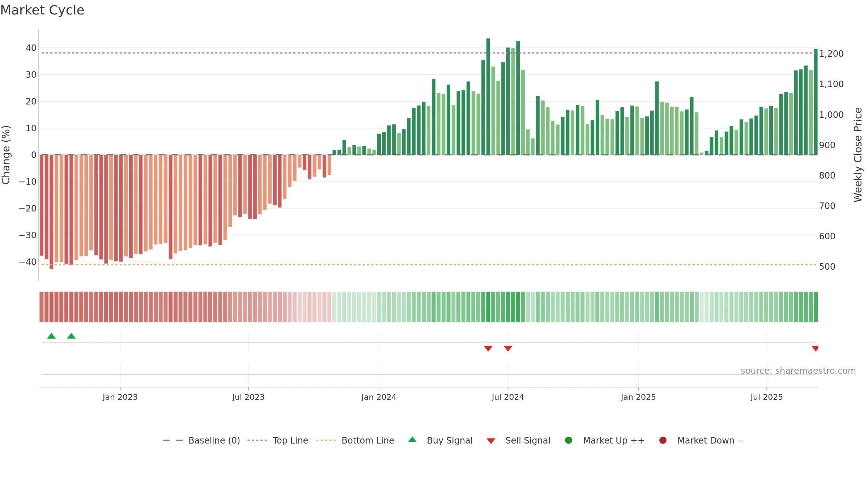This screenshot has height=488, width=868.
Task: Click the last green bar at chart's right edge
Action: click(816, 102)
